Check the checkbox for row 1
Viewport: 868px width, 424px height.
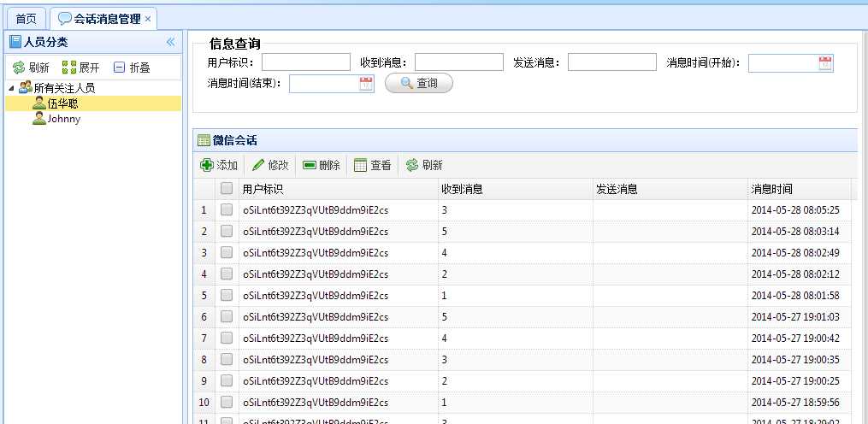click(x=227, y=209)
